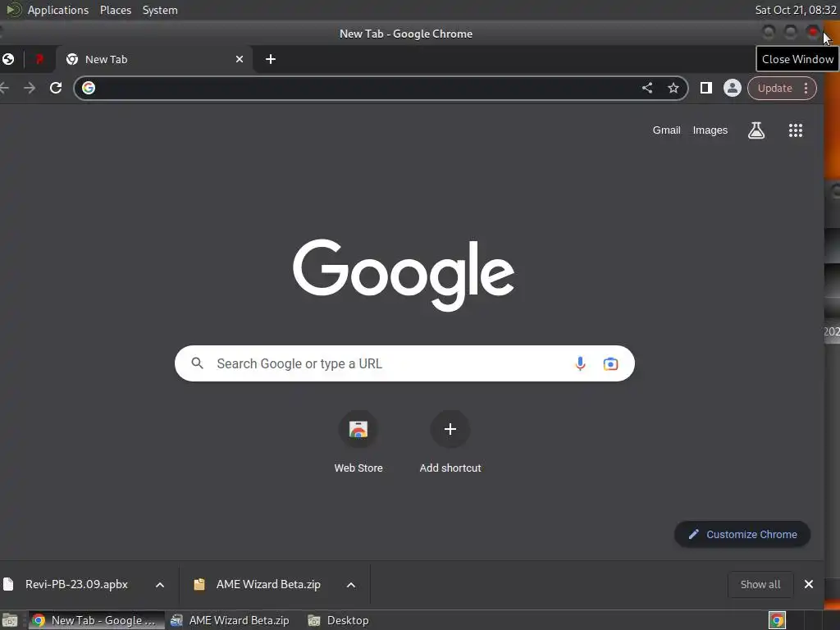Image resolution: width=840 pixels, height=630 pixels.
Task: Start voice search with the microphone
Action: 580,363
